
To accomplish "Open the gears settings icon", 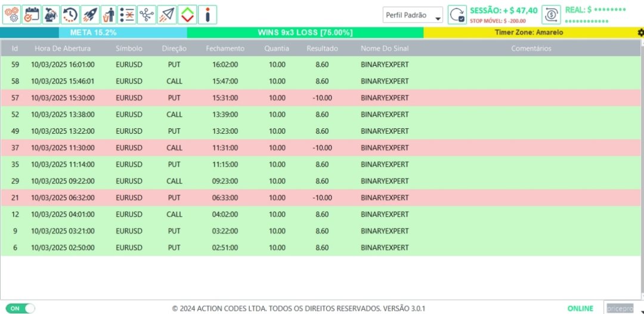I will (11, 15).
